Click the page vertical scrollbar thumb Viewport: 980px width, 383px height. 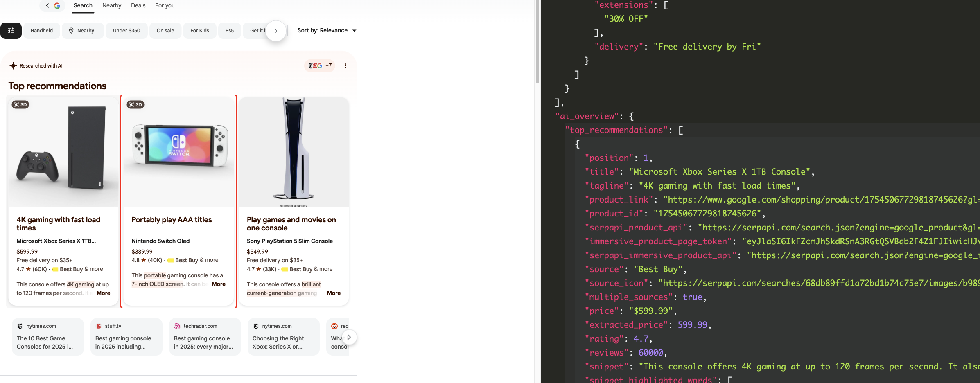pyautogui.click(x=537, y=42)
